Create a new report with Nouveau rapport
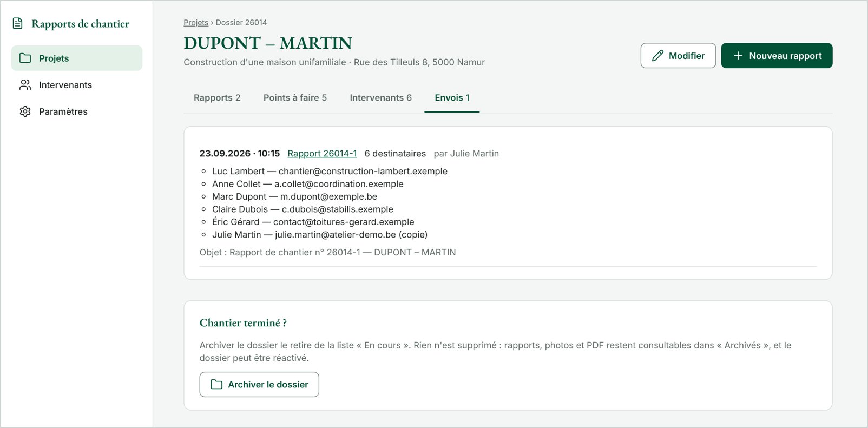The width and height of the screenshot is (868, 428). (777, 56)
